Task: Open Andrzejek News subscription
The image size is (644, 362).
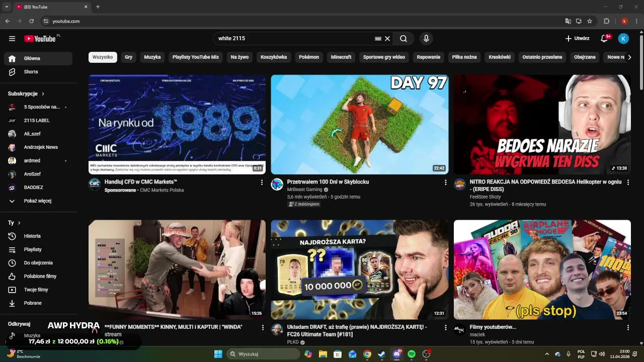Action: [x=38, y=147]
